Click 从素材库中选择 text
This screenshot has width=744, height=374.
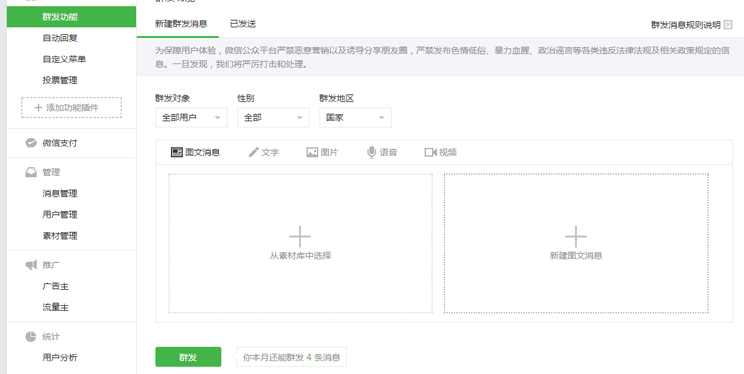coord(300,256)
